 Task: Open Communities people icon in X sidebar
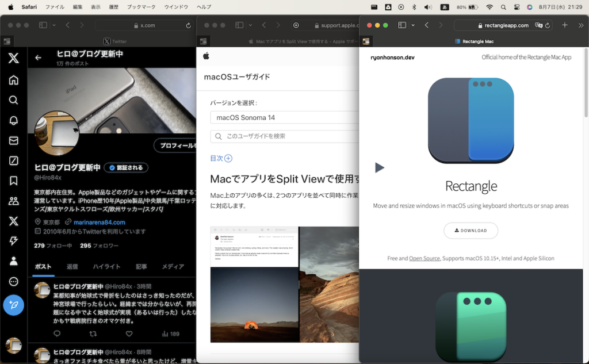coord(14,201)
